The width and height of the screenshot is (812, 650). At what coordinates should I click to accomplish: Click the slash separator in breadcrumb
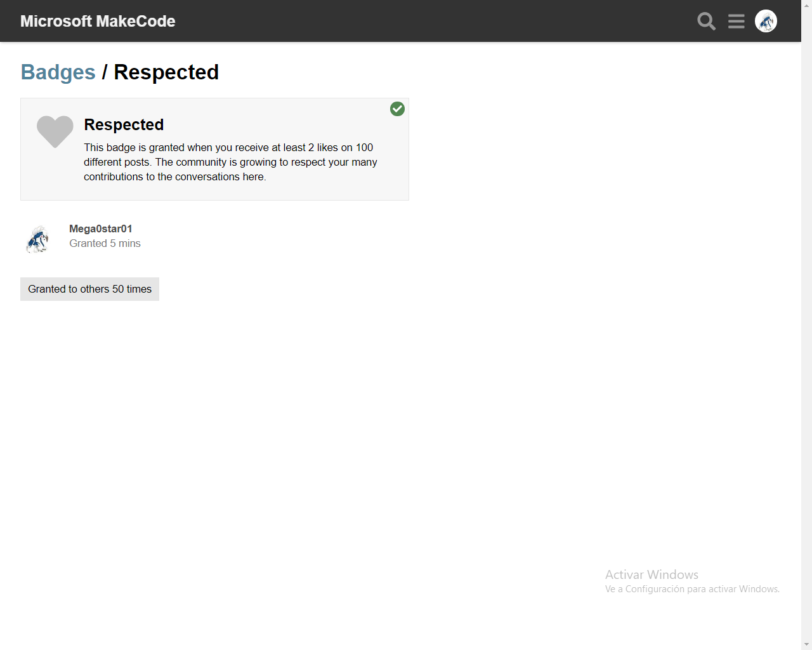105,72
